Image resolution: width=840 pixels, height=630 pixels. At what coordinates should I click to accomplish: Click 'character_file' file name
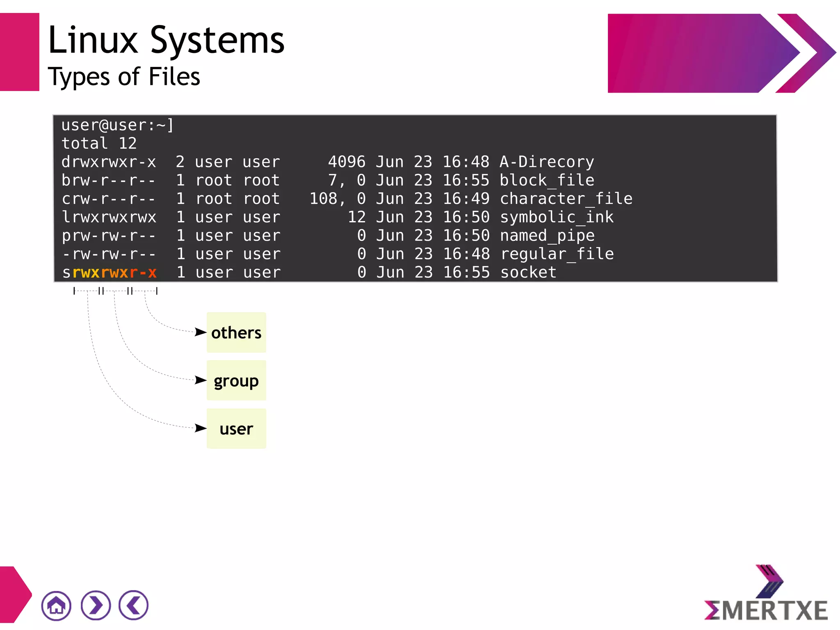pyautogui.click(x=566, y=199)
